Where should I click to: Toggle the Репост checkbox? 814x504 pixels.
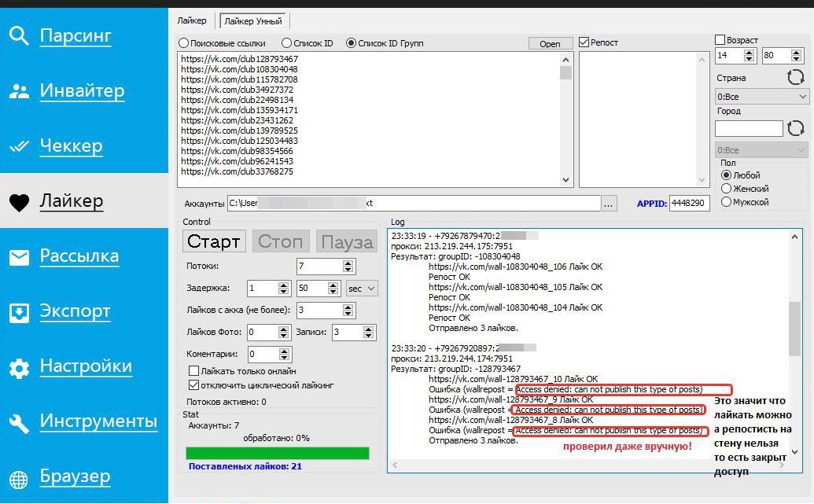[x=584, y=42]
